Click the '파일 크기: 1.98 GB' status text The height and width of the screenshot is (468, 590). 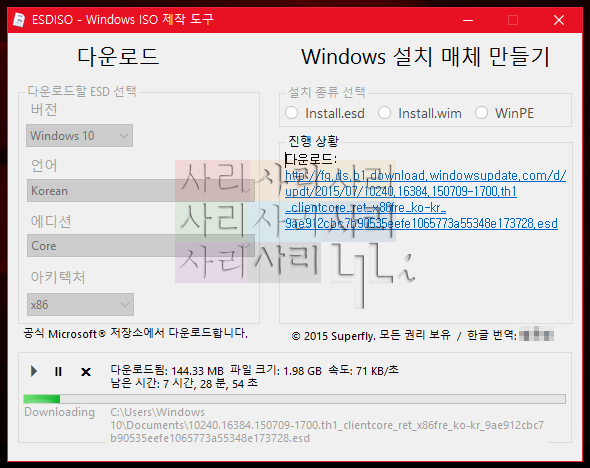tap(276, 371)
